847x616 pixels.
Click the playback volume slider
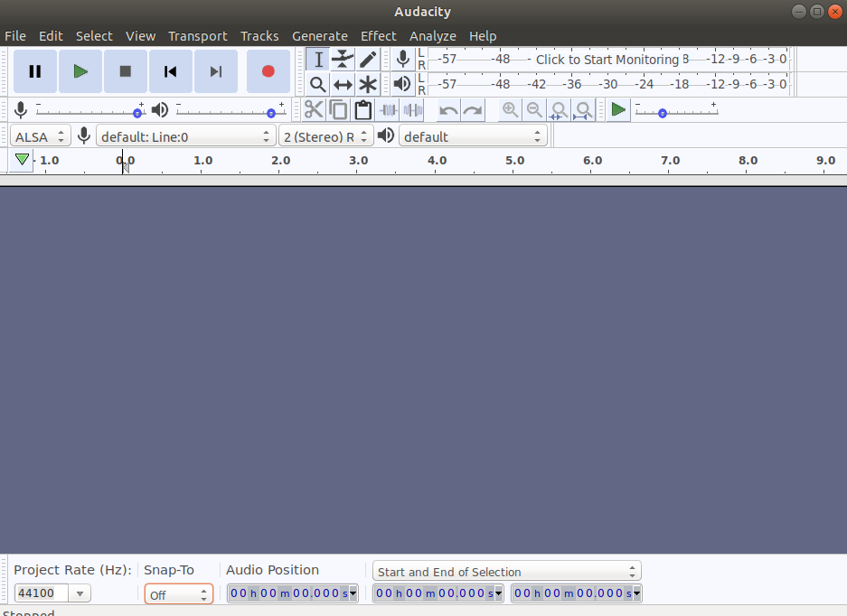click(231, 111)
